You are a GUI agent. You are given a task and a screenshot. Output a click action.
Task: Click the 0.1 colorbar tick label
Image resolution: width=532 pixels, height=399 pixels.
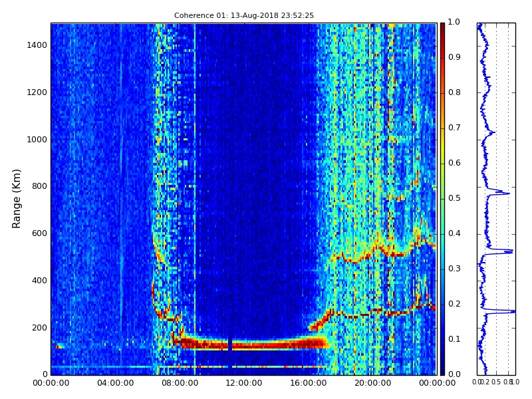coord(454,339)
